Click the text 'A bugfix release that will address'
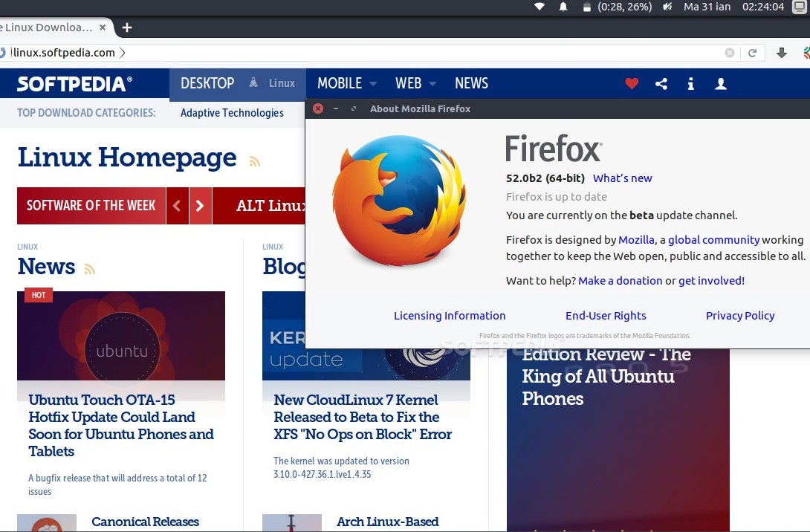This screenshot has width=810, height=532. 117,484
